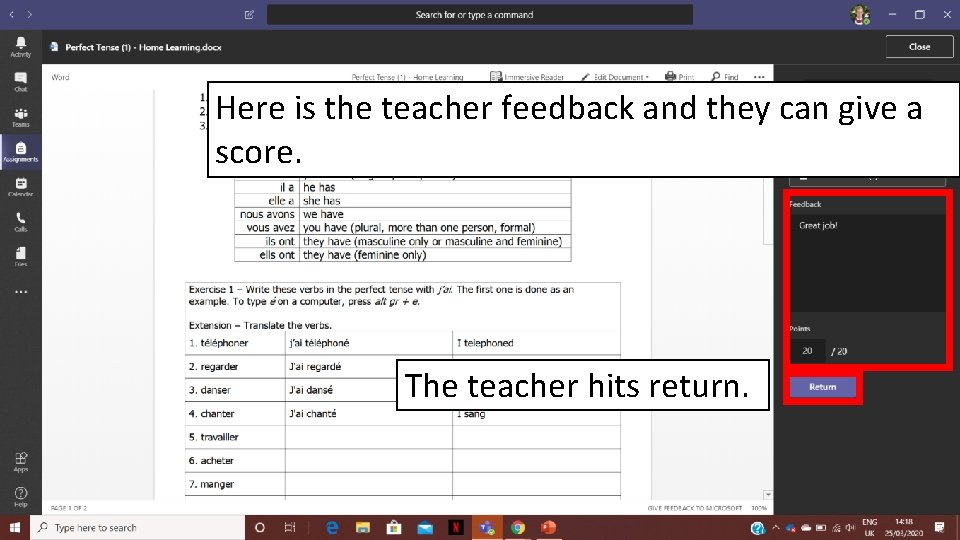Select the Microsoft Teams taskbar icon
Image resolution: width=960 pixels, height=540 pixels.
point(487,527)
